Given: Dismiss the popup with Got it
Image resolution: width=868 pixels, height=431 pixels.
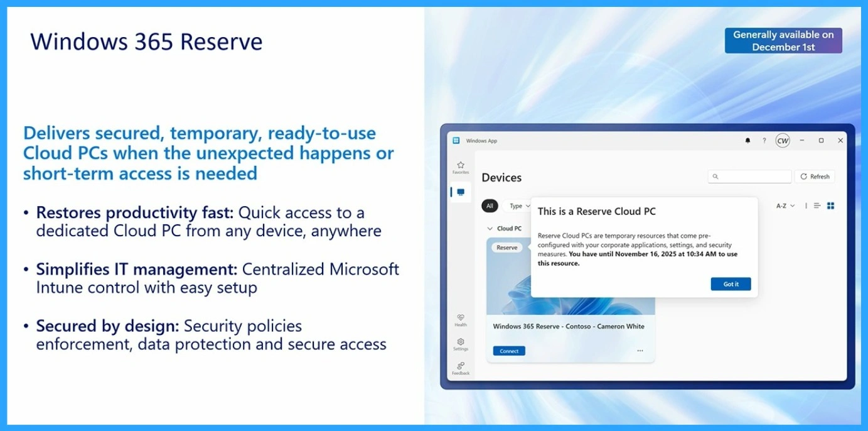Looking at the screenshot, I should click(x=731, y=284).
